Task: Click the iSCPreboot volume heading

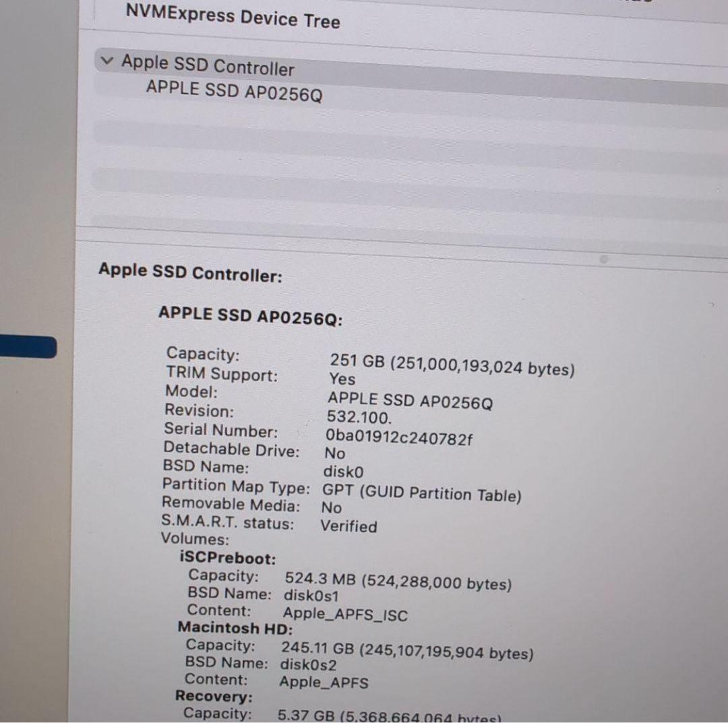Action: [x=227, y=559]
